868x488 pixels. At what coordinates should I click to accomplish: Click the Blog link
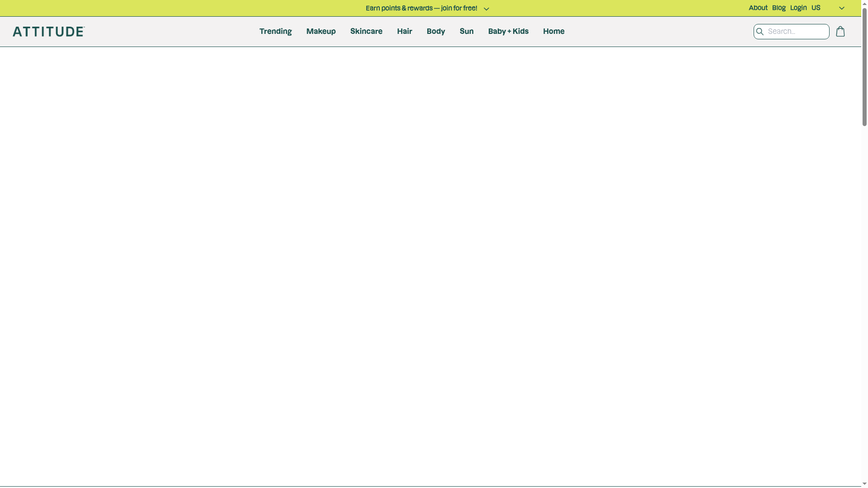point(778,8)
